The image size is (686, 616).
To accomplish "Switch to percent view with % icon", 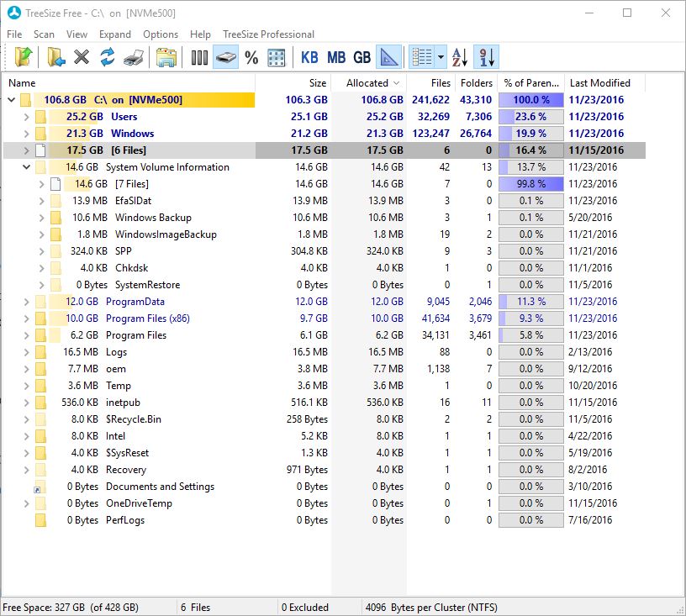I will (251, 57).
